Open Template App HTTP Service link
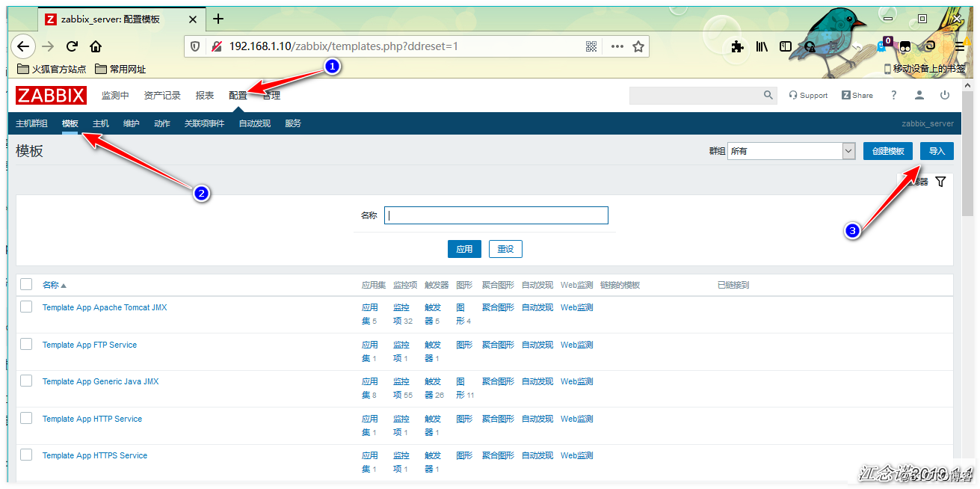This screenshot has width=980, height=489. click(92, 419)
